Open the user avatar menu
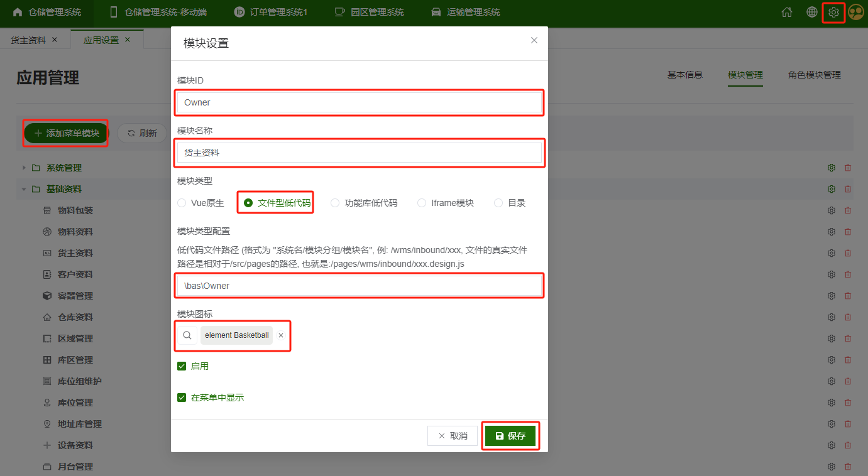 click(x=855, y=12)
